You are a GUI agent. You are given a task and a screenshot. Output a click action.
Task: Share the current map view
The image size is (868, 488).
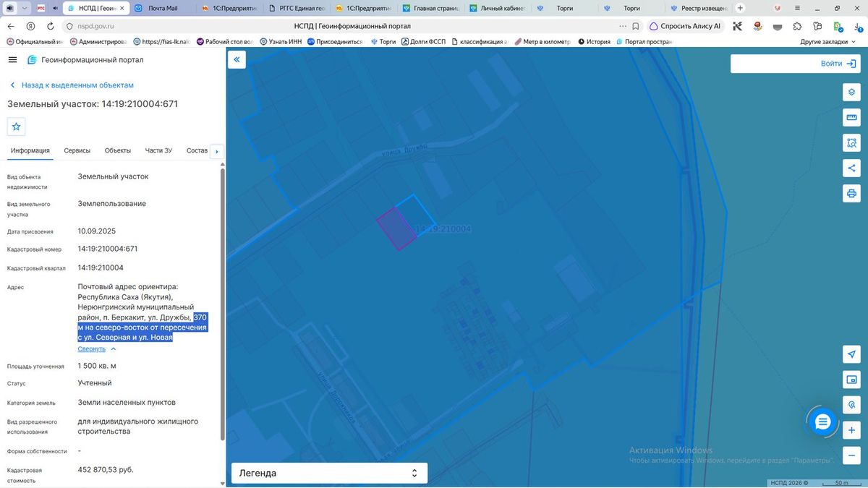tap(851, 168)
